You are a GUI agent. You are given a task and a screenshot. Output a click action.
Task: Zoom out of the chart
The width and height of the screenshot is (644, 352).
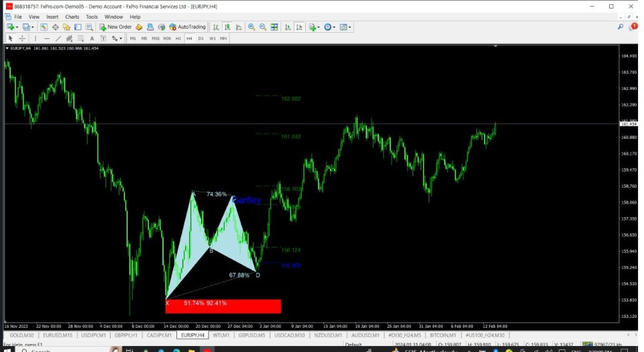coord(263,27)
